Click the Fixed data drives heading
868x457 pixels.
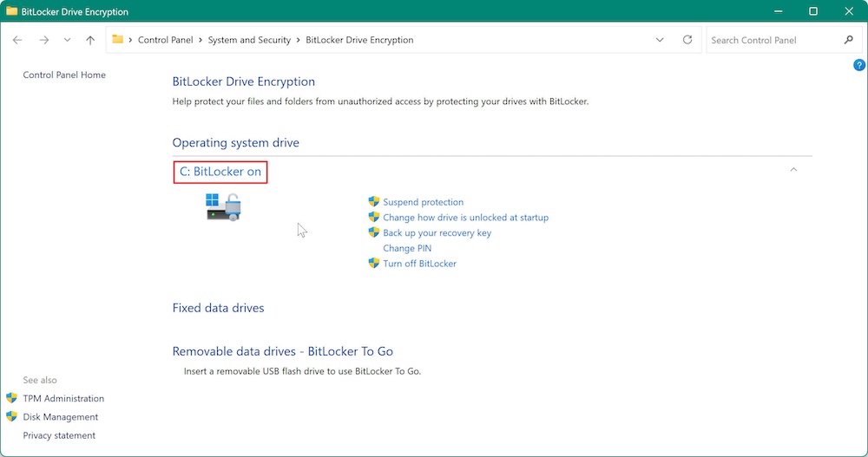point(218,308)
